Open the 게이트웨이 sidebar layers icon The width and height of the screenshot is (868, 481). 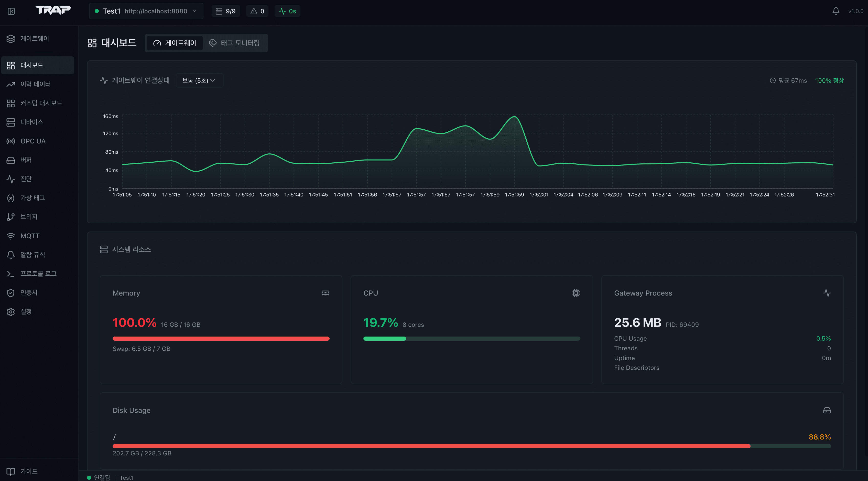tap(11, 39)
